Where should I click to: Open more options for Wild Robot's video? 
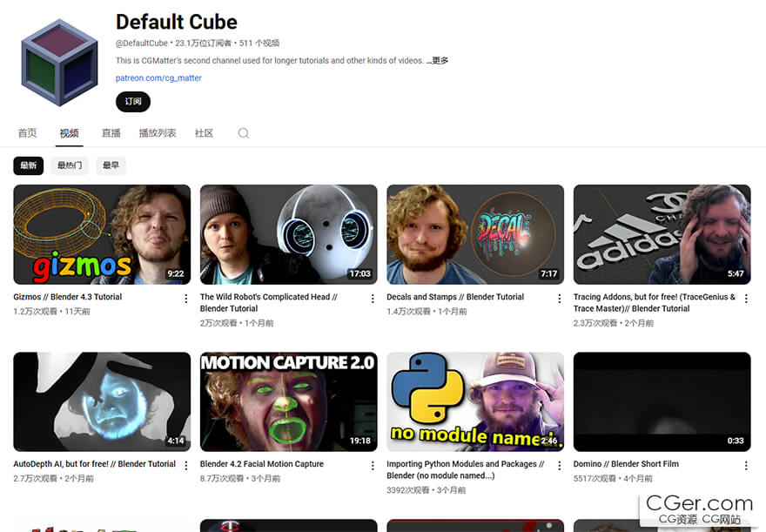click(373, 299)
